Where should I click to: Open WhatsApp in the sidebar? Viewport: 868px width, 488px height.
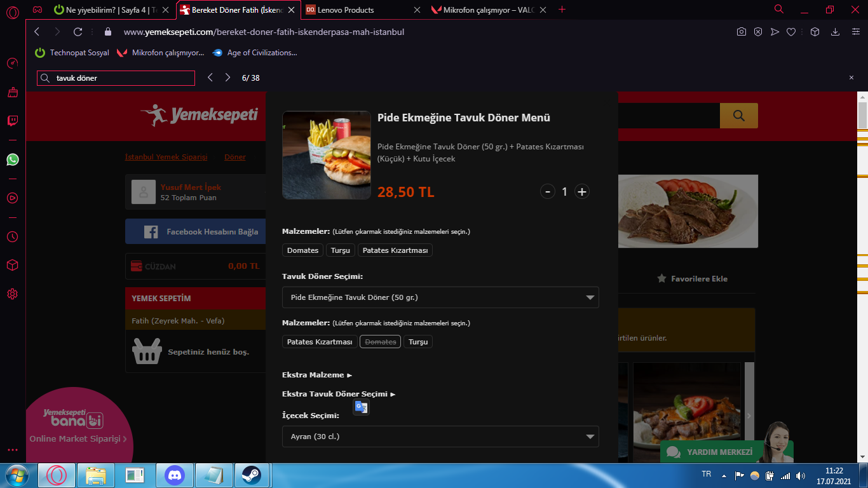(x=13, y=159)
